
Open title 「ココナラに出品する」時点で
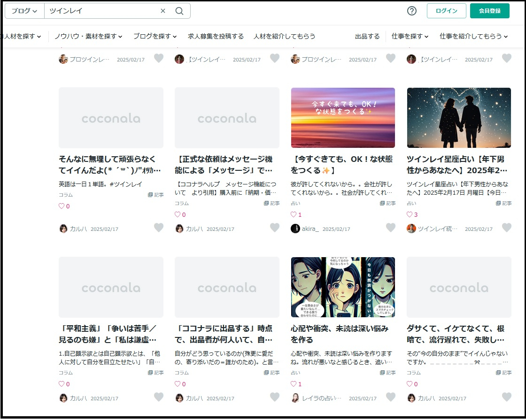coord(224,334)
